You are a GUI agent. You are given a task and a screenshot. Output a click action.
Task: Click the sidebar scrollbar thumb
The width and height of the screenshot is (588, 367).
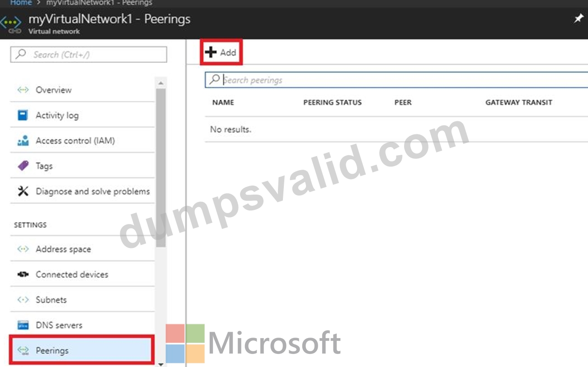160,167
